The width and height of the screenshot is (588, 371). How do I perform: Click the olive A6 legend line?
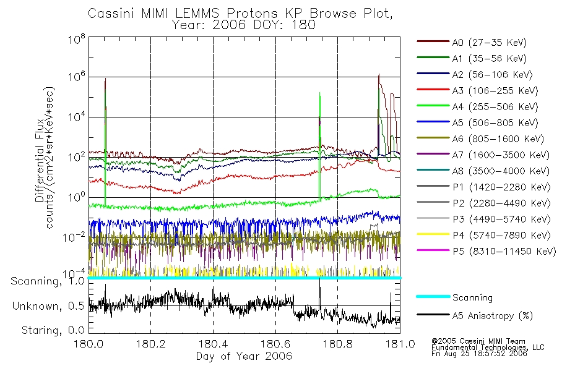point(433,137)
